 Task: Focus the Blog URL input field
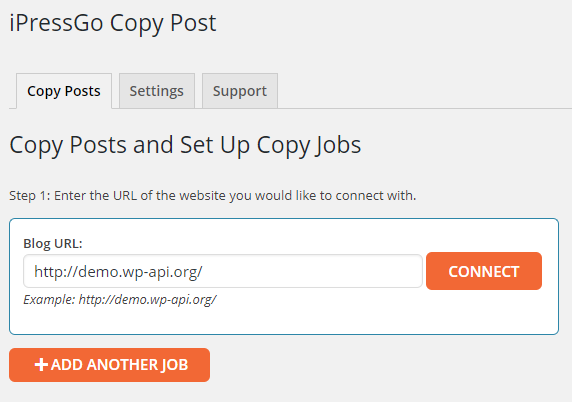(x=223, y=271)
